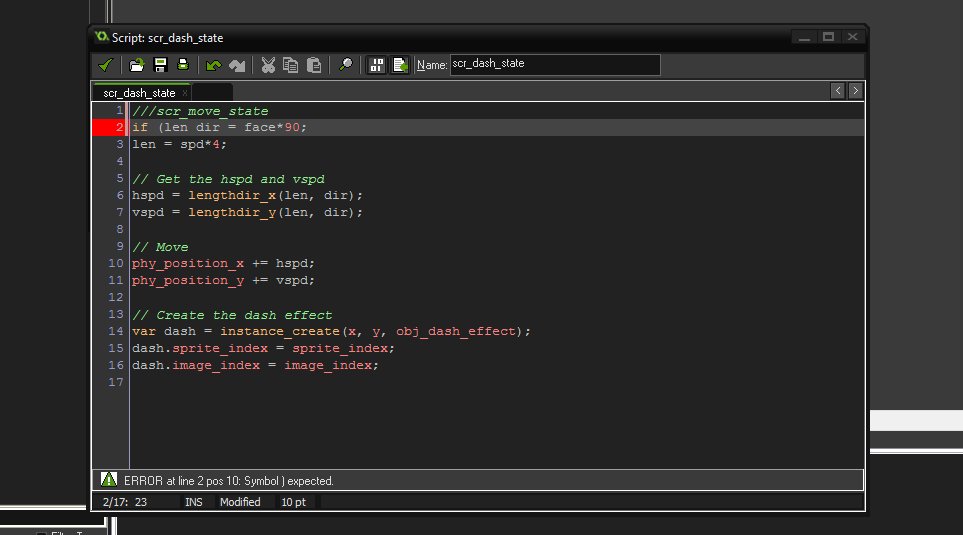Print the script using printer icon
This screenshot has height=535, width=963.
coord(182,64)
